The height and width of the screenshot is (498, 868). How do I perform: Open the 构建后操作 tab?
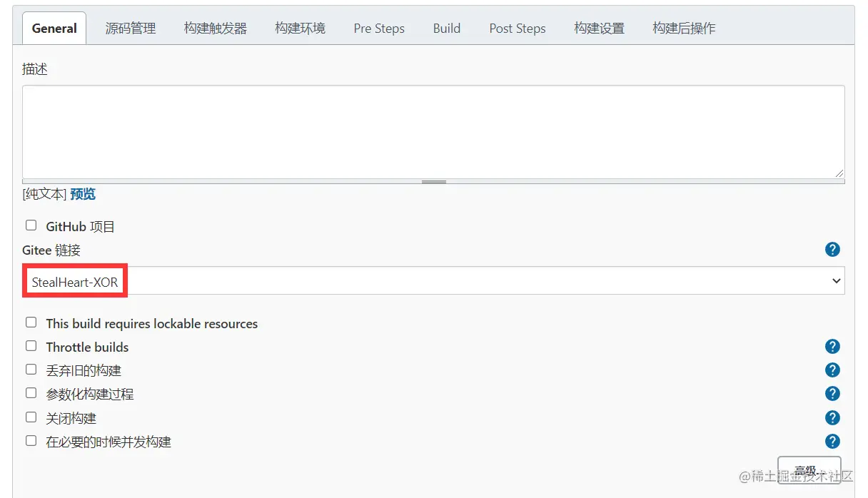pyautogui.click(x=684, y=29)
